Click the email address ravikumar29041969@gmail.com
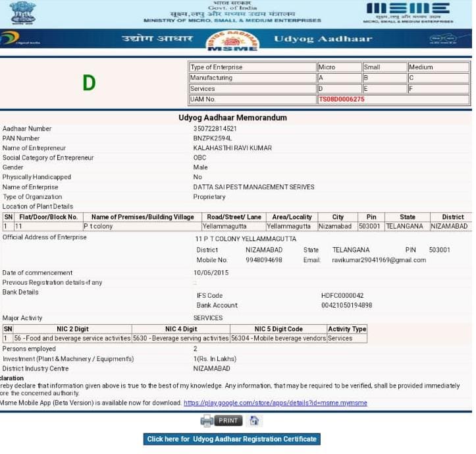Screen dimensions: 476x454 [x=379, y=260]
